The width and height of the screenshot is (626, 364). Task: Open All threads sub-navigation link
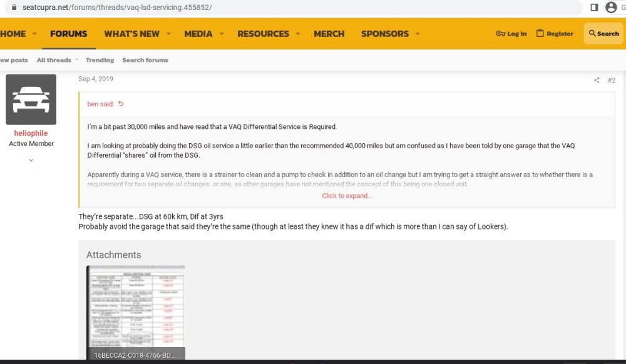pos(54,60)
